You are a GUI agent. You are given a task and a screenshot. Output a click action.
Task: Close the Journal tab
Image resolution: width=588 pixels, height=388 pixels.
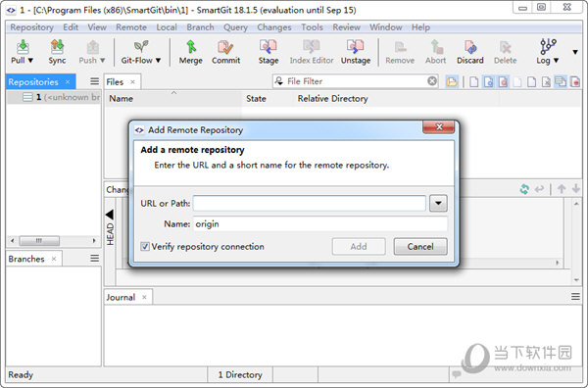pos(144,297)
